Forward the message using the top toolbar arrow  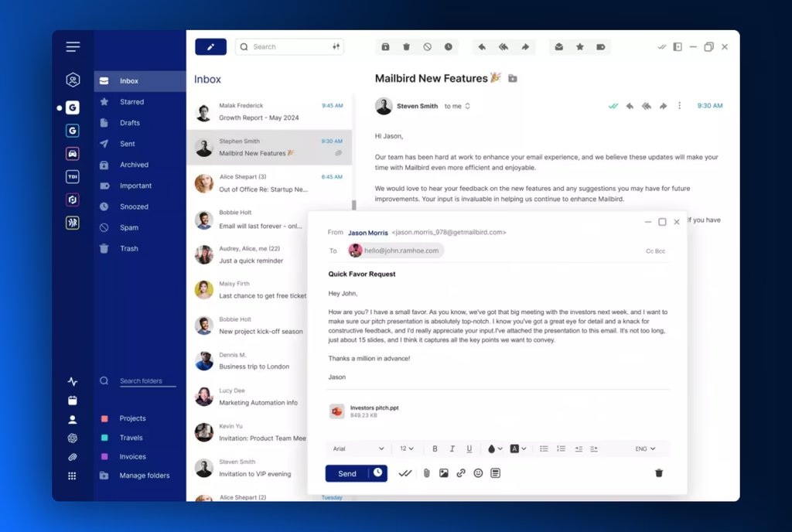[x=525, y=47]
